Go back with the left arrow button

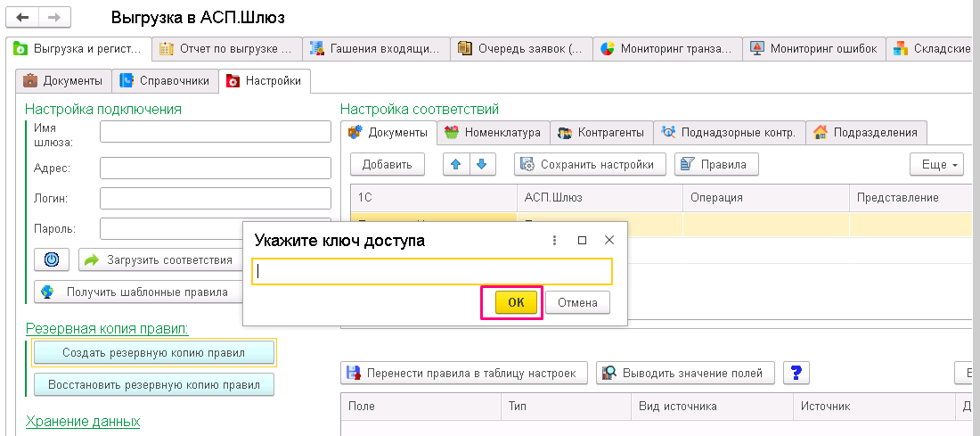point(22,18)
